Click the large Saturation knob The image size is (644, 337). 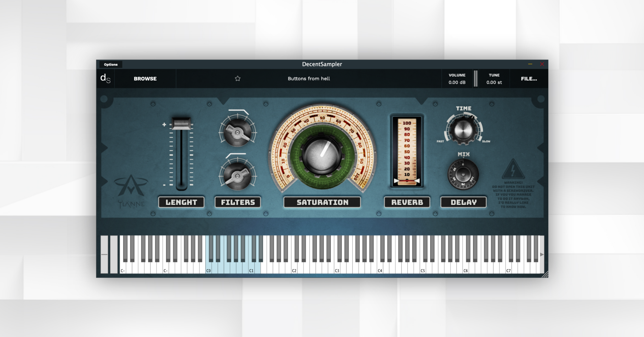[x=322, y=155]
